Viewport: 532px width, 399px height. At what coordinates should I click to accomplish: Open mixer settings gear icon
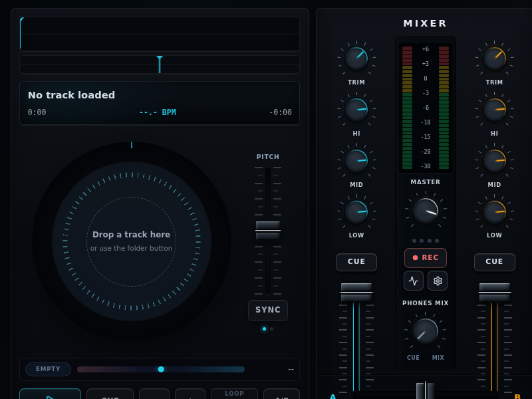click(438, 281)
